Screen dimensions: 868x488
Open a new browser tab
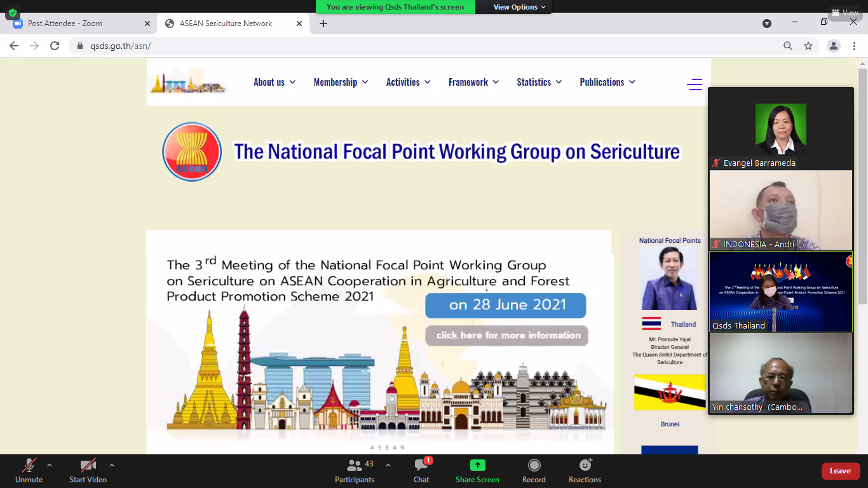323,24
